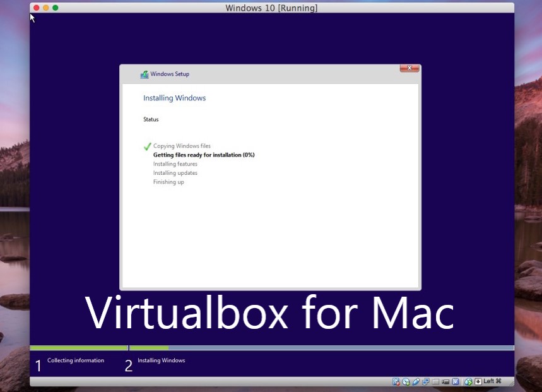The height and width of the screenshot is (392, 542).
Task: Click 'Copying Windows files' status line
Action: point(182,146)
